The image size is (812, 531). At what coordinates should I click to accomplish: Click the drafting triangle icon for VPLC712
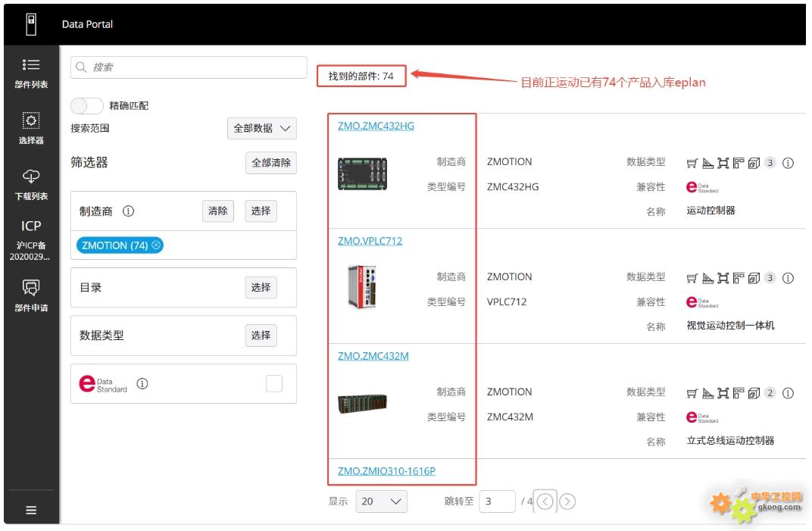coord(707,278)
